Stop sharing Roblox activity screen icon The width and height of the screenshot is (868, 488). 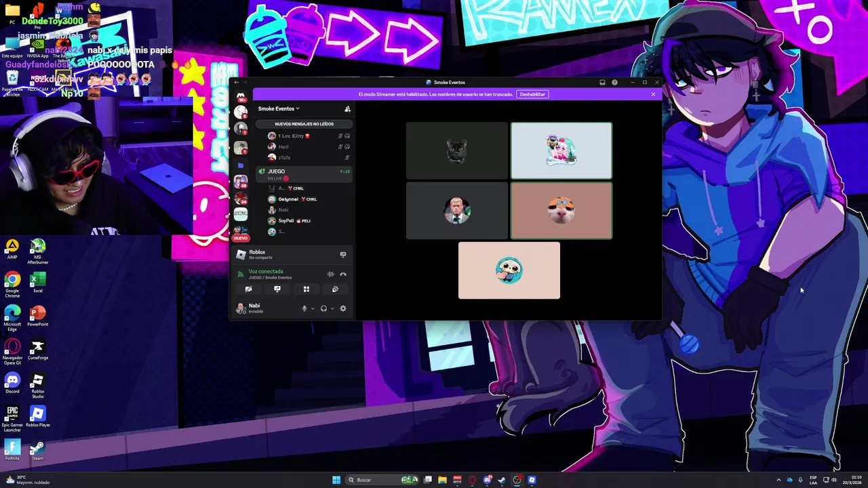click(343, 255)
